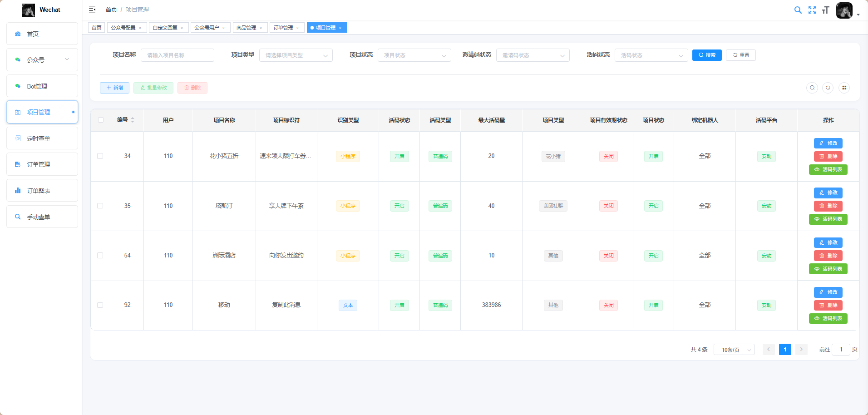868x415 pixels.
Task: Click the header search magnifier icon
Action: 798,10
